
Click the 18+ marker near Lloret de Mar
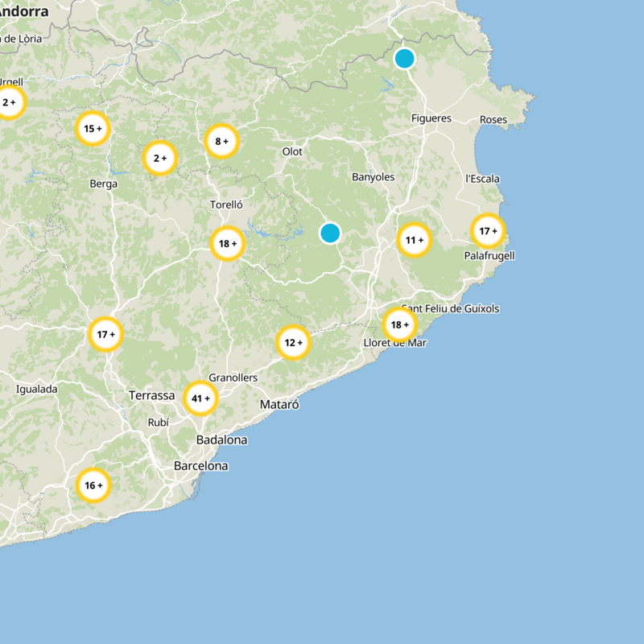pyautogui.click(x=399, y=325)
